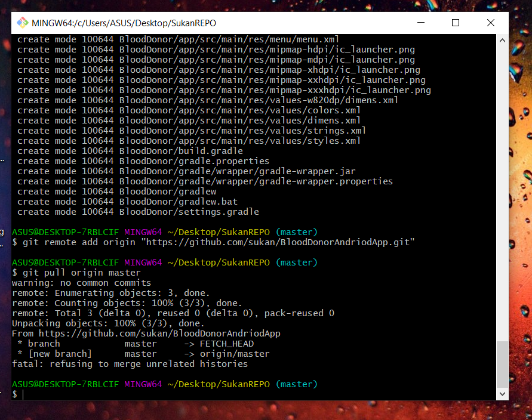
Task: Click 'fatal: refusing to merge unrelated histories'
Action: [130, 364]
